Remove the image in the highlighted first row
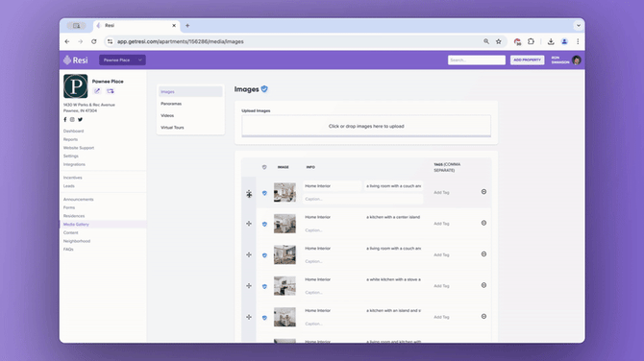The height and width of the screenshot is (361, 644). click(x=483, y=192)
